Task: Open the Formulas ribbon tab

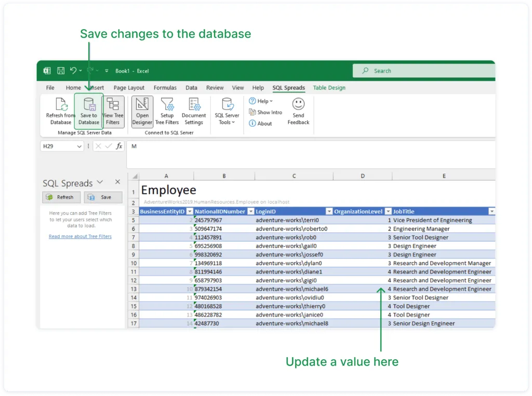Action: click(165, 88)
